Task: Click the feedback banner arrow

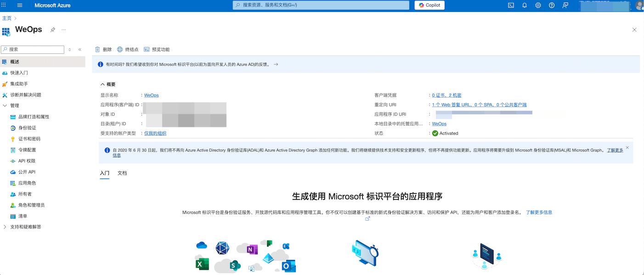Action: click(276, 64)
